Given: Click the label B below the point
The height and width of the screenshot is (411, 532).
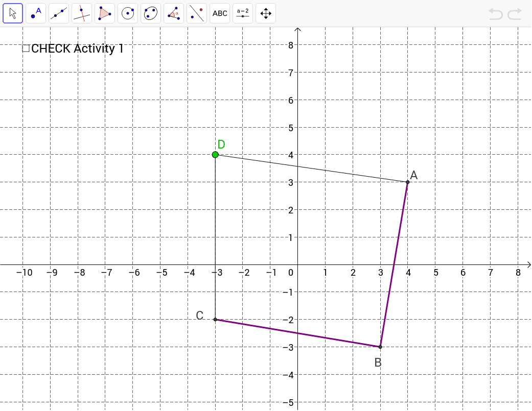Looking at the screenshot, I should 378,362.
